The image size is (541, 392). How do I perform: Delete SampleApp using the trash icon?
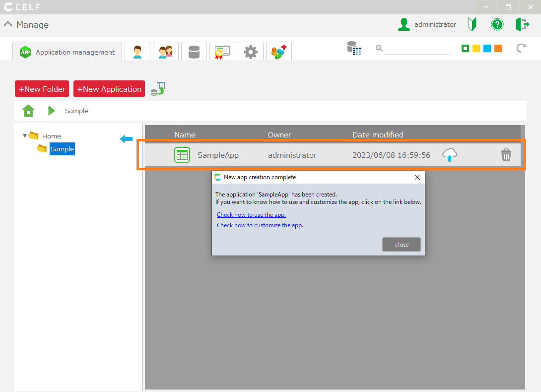click(x=506, y=155)
